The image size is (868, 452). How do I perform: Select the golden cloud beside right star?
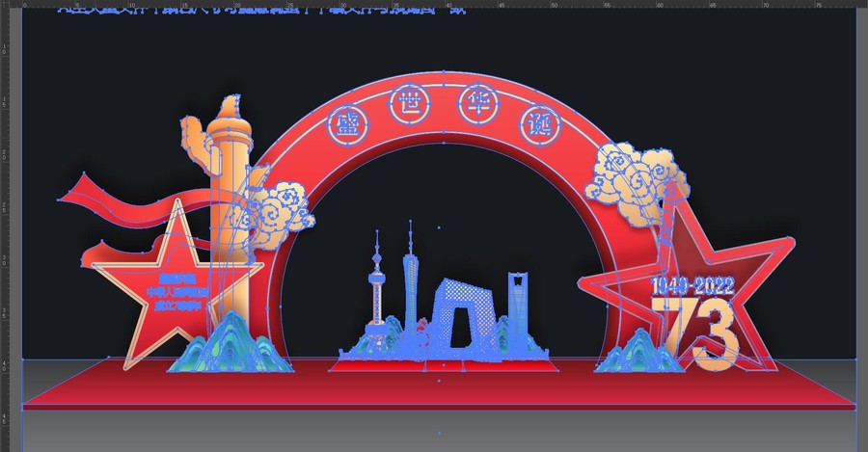637,184
